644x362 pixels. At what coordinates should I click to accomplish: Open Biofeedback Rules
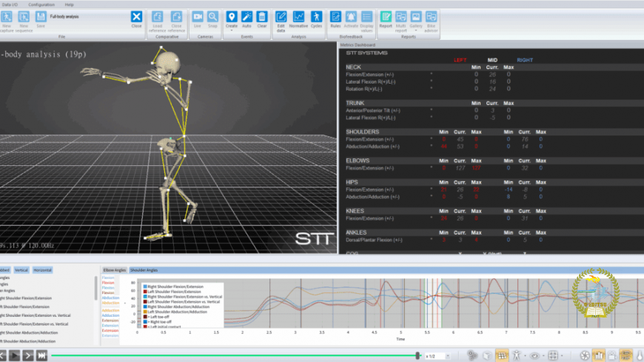tap(335, 17)
